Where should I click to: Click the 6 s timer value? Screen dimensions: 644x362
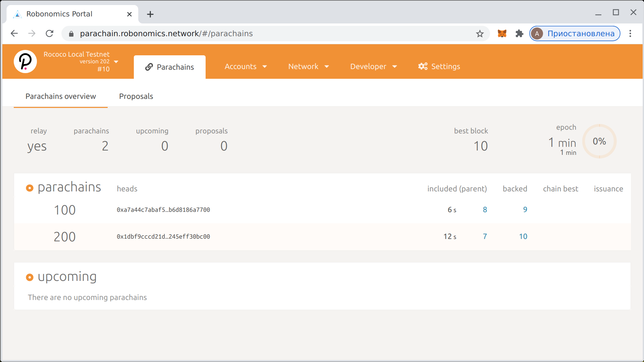click(452, 210)
